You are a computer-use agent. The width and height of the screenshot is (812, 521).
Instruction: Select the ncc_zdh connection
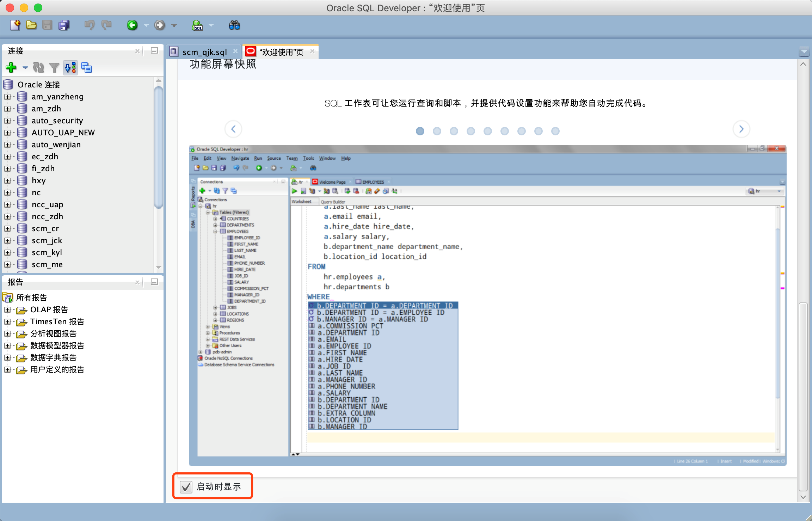(x=47, y=216)
